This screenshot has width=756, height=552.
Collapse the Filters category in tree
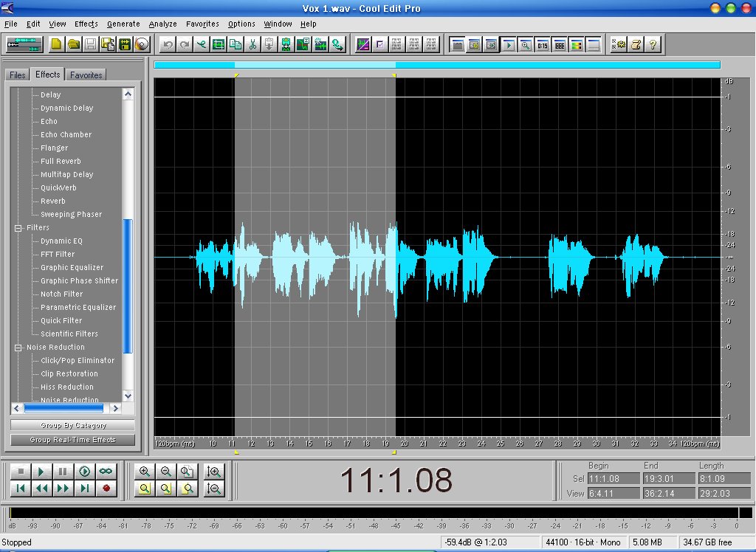pyautogui.click(x=18, y=228)
